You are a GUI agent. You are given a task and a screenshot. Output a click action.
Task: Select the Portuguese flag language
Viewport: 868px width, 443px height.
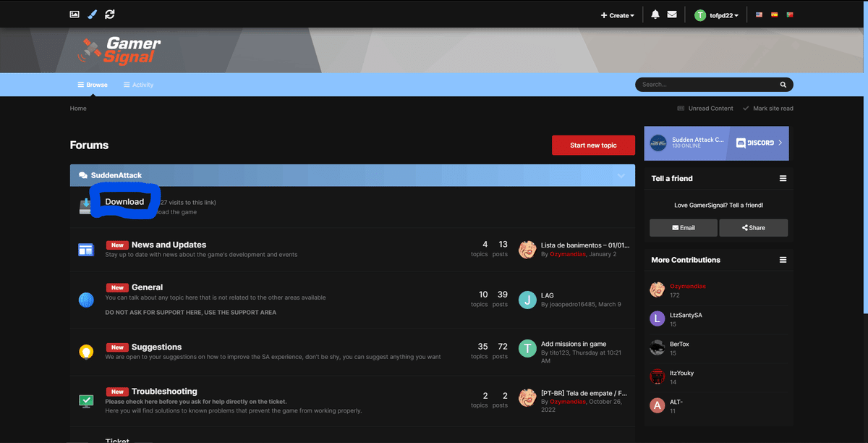[790, 14]
